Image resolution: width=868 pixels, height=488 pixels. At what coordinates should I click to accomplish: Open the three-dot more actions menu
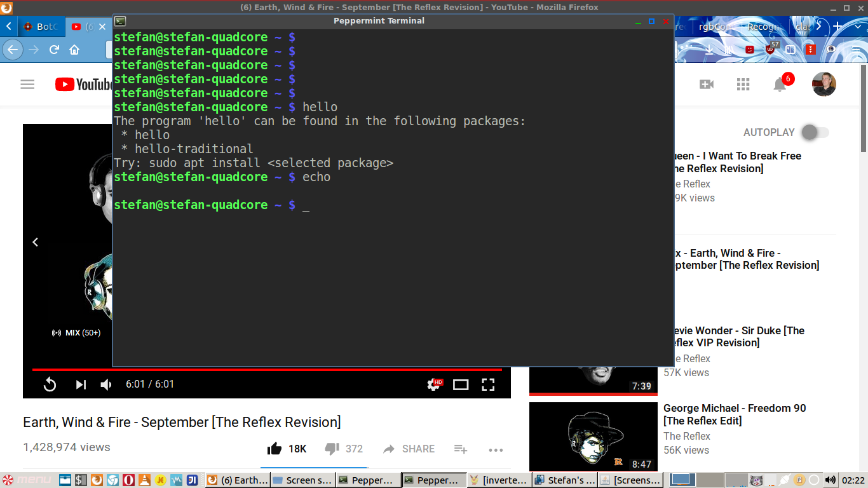[x=496, y=450]
